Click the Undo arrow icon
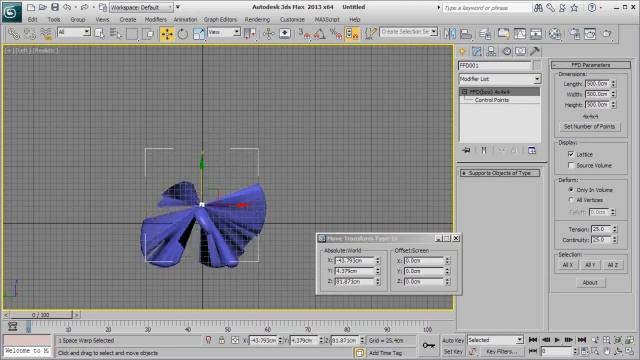Image resolution: width=640 pixels, height=360 pixels. coord(67,7)
